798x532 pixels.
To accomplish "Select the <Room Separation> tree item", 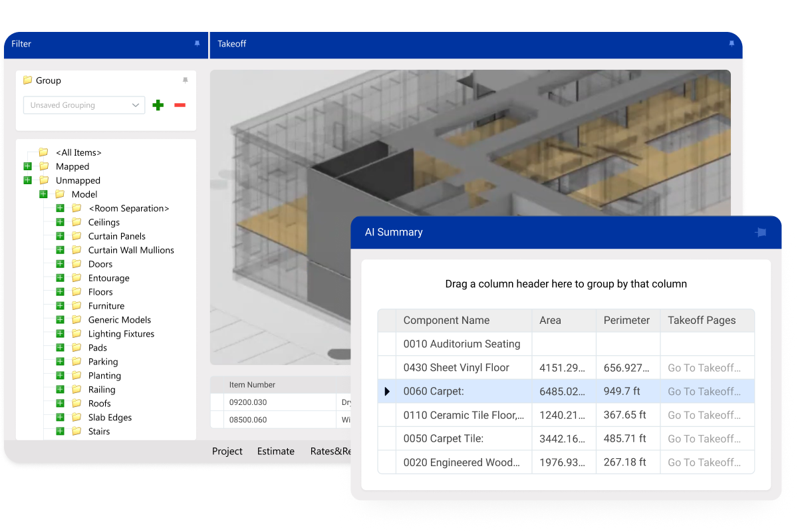I will pos(129,208).
